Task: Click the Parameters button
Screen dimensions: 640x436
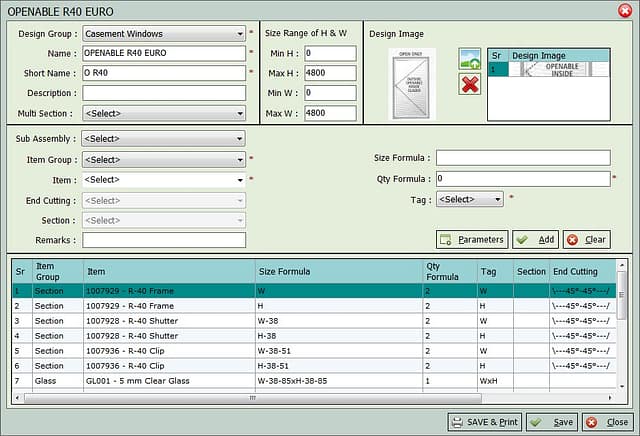Action: 472,240
